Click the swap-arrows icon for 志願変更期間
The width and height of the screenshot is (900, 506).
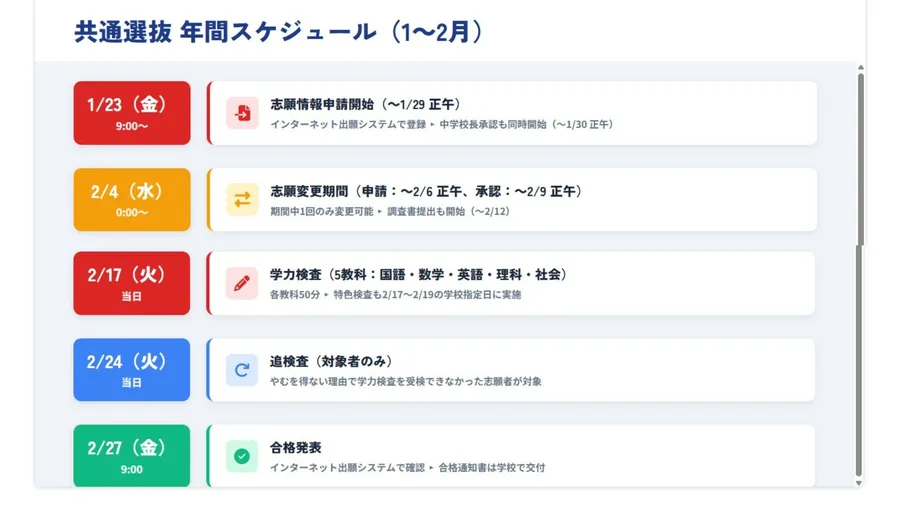pos(242,199)
